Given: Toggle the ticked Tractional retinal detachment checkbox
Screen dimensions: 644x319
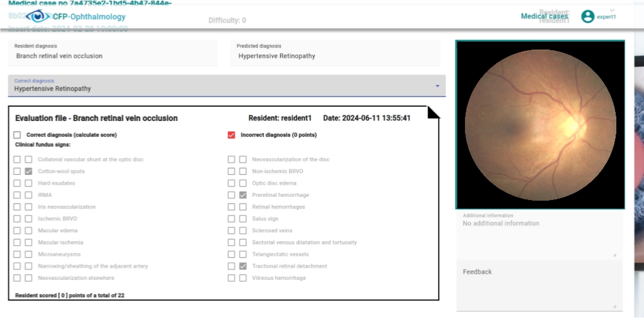Looking at the screenshot, I should (x=243, y=266).
